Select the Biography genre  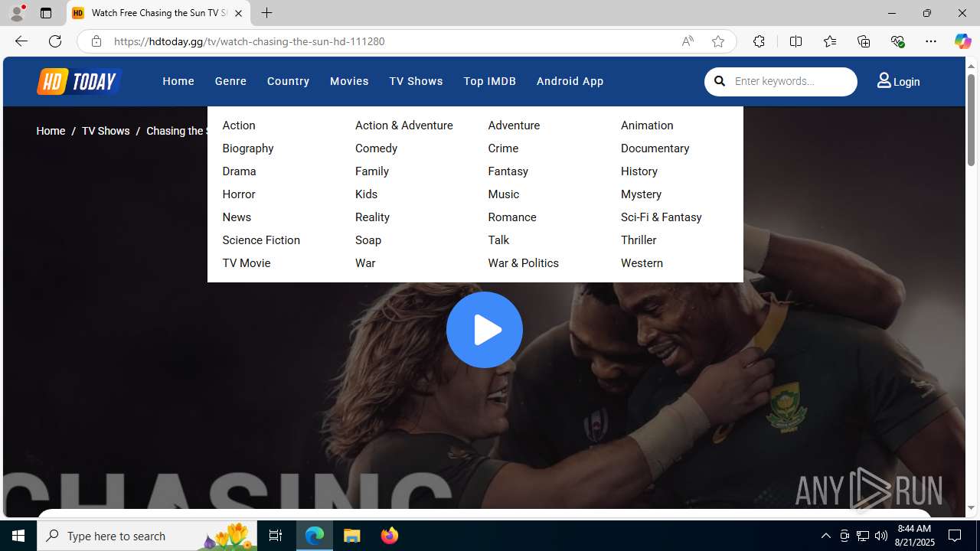[248, 148]
